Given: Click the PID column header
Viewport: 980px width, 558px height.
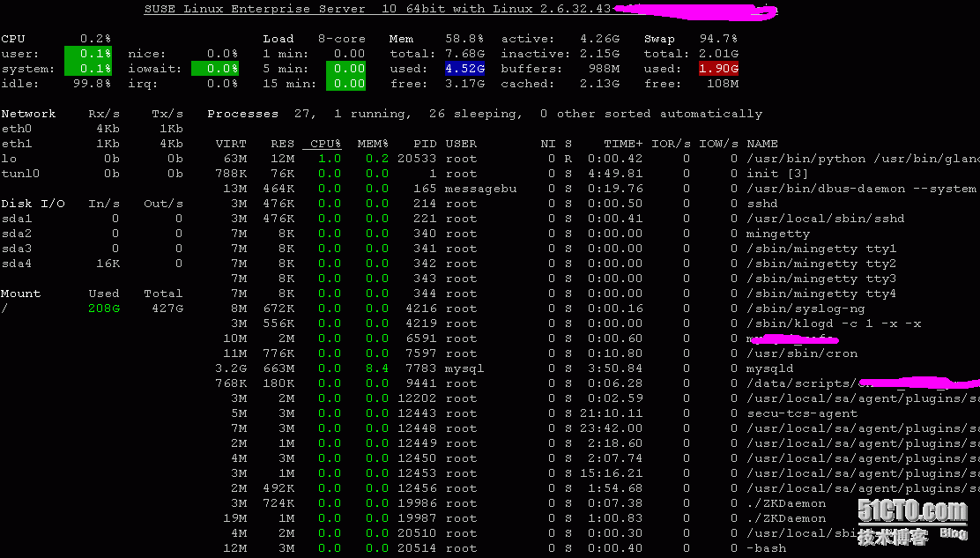Looking at the screenshot, I should click(x=425, y=144).
